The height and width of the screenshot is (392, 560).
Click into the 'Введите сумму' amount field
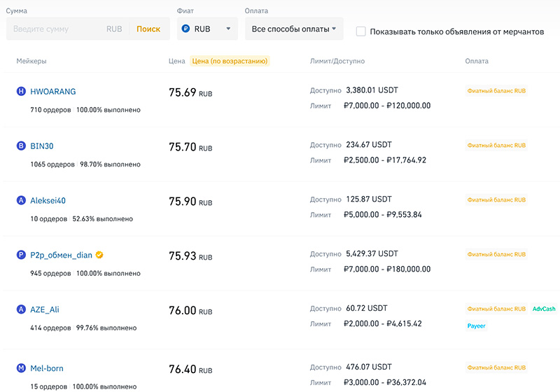click(x=56, y=29)
